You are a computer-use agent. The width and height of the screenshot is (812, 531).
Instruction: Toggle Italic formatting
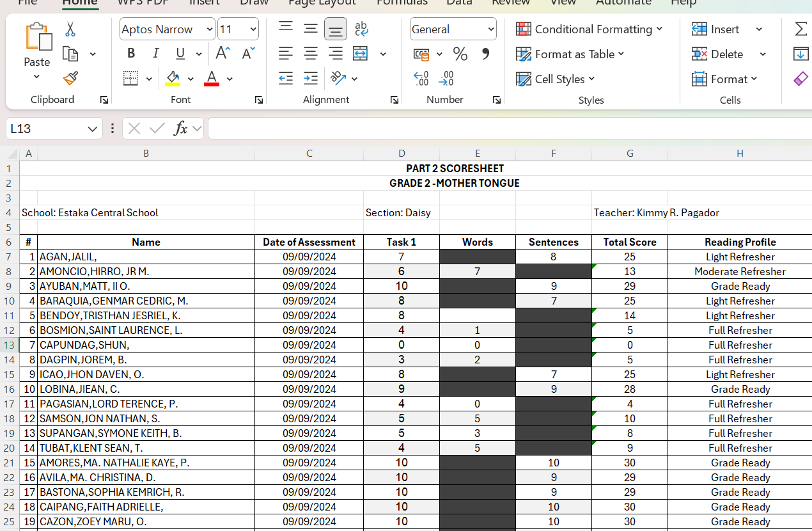(x=155, y=54)
